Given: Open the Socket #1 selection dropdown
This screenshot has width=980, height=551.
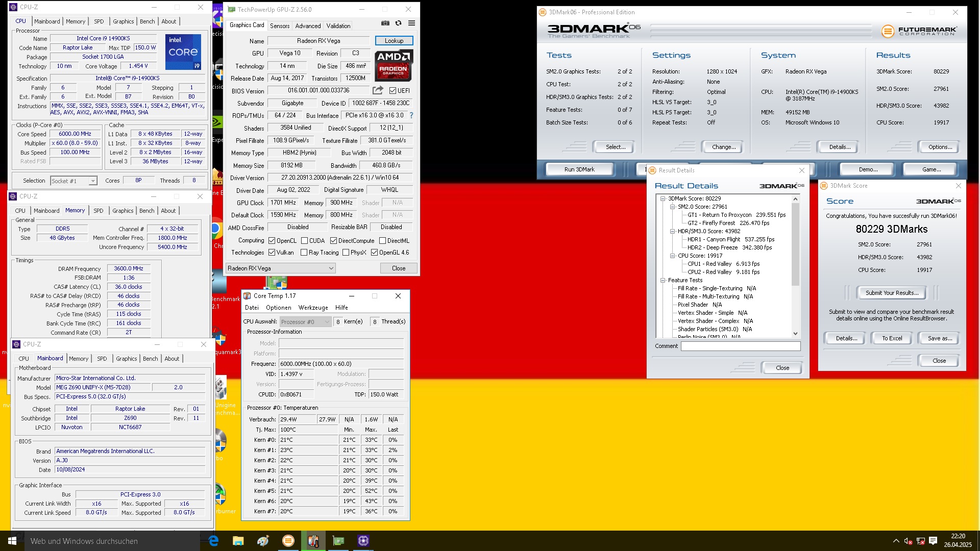Looking at the screenshot, I should pos(73,181).
